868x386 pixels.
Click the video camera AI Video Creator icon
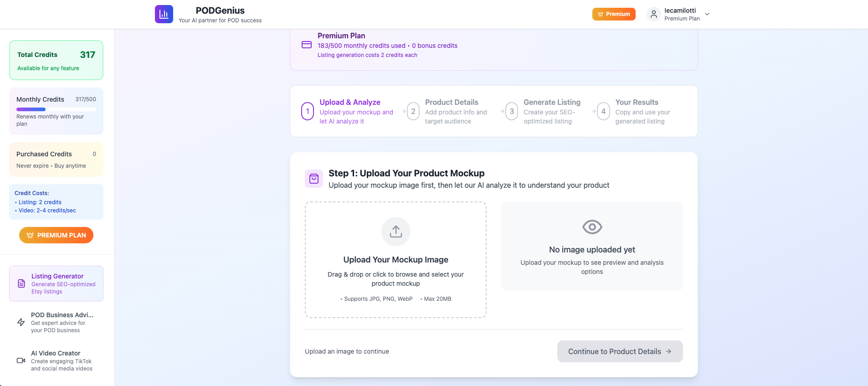[21, 360]
